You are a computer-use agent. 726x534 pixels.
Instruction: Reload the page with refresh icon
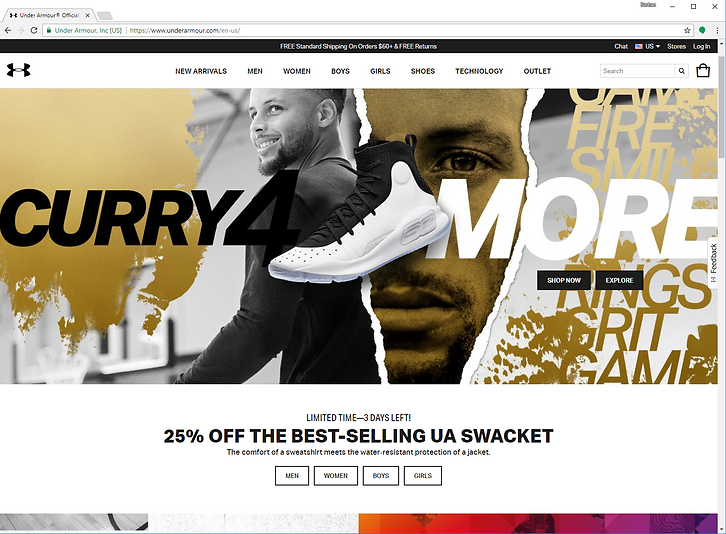(34, 30)
